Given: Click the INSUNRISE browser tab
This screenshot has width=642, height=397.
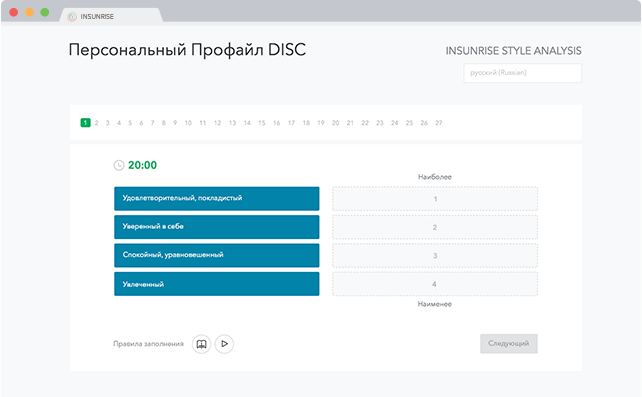Looking at the screenshot, I should click(x=111, y=16).
